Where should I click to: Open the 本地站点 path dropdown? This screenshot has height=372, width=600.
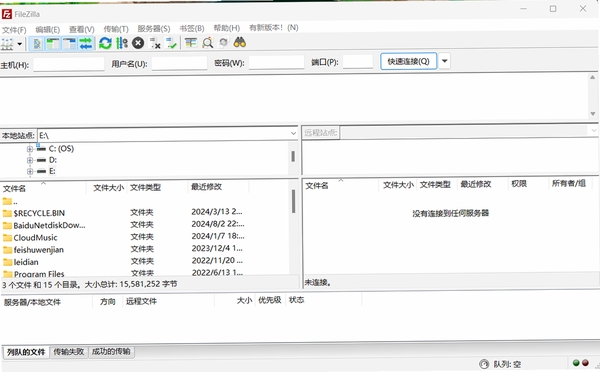tap(293, 134)
